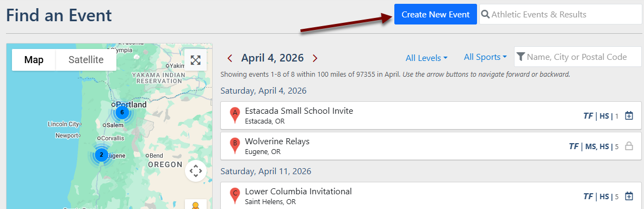Add Estacada Small School Invite to calendar
Image resolution: width=644 pixels, height=209 pixels.
coord(629,116)
